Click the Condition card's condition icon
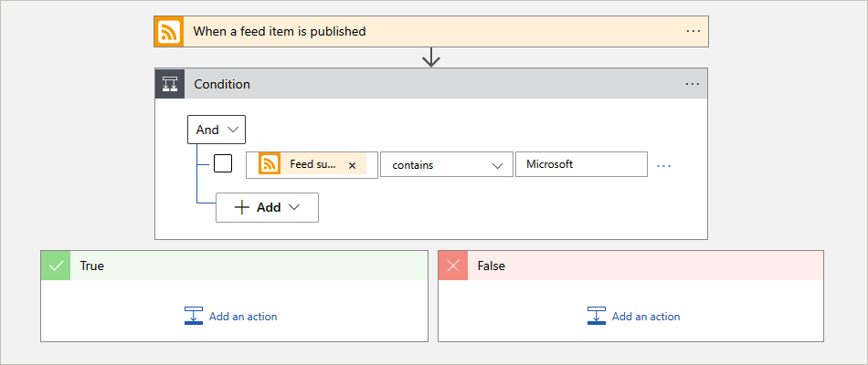 coord(169,84)
